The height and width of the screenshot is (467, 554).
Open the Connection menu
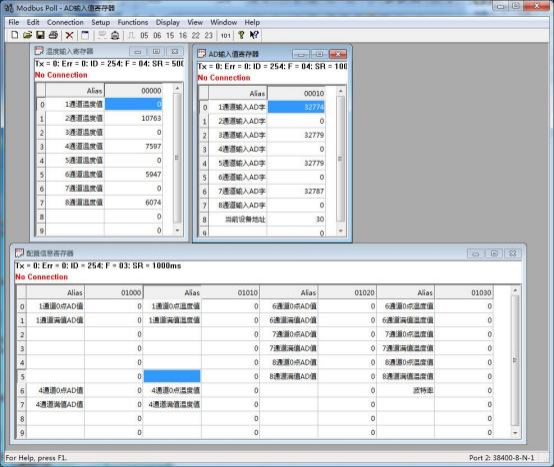click(x=65, y=22)
